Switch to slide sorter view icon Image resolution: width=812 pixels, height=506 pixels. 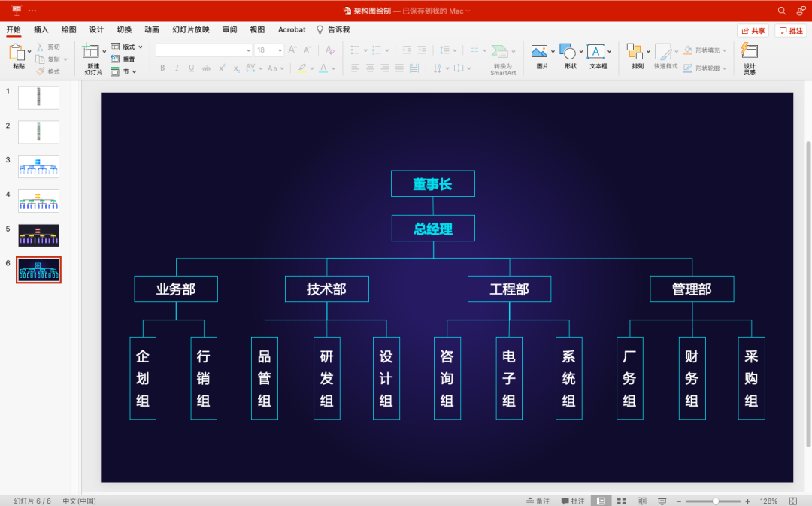point(622,501)
